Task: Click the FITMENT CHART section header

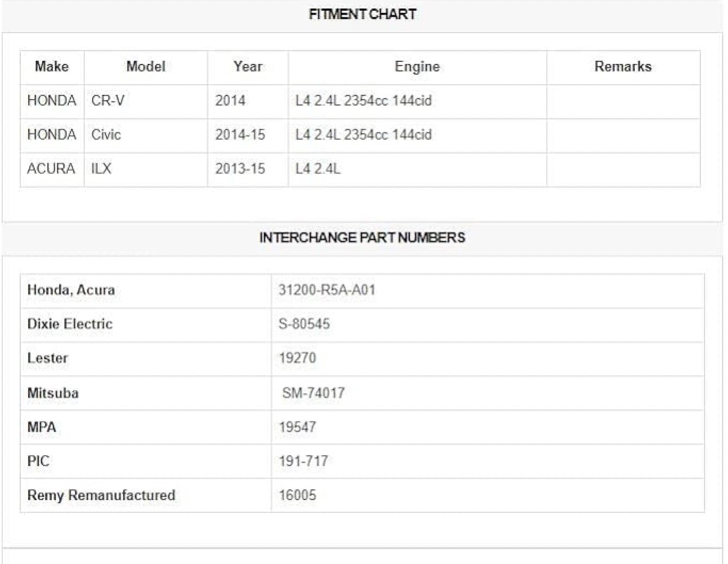Action: [x=362, y=14]
